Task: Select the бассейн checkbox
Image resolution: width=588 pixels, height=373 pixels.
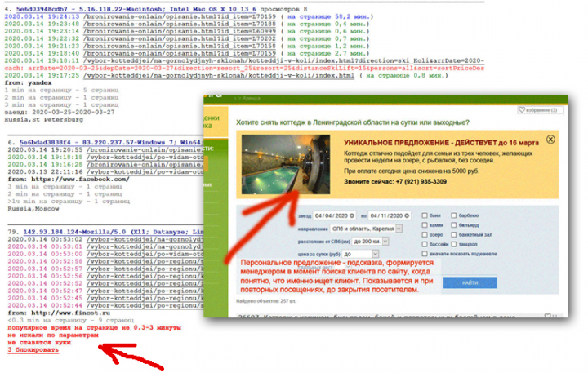Action: click(x=425, y=244)
